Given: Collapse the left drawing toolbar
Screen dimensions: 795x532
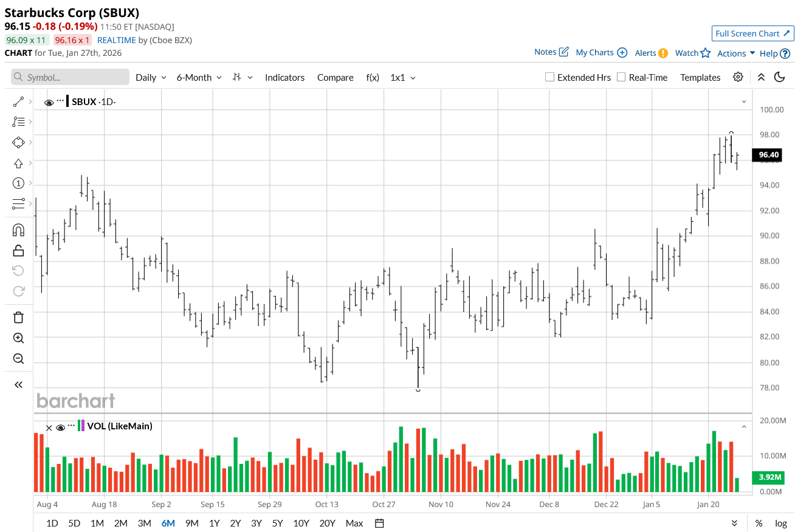Looking at the screenshot, I should click(18, 384).
